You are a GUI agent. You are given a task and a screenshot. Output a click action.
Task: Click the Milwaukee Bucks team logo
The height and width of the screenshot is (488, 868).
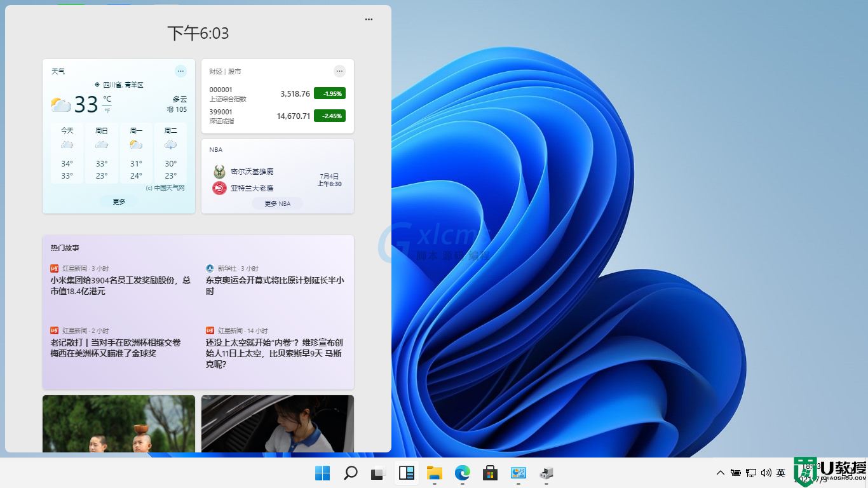point(219,172)
